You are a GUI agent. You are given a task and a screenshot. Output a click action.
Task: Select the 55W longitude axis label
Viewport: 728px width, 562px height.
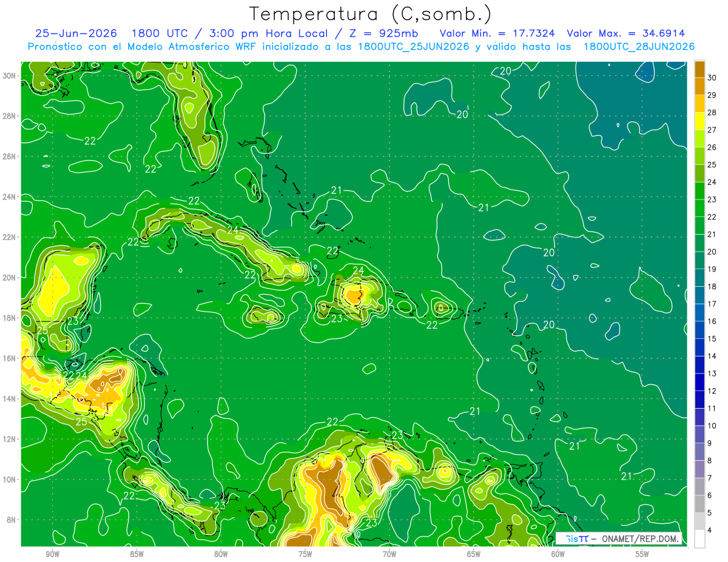coord(642,554)
